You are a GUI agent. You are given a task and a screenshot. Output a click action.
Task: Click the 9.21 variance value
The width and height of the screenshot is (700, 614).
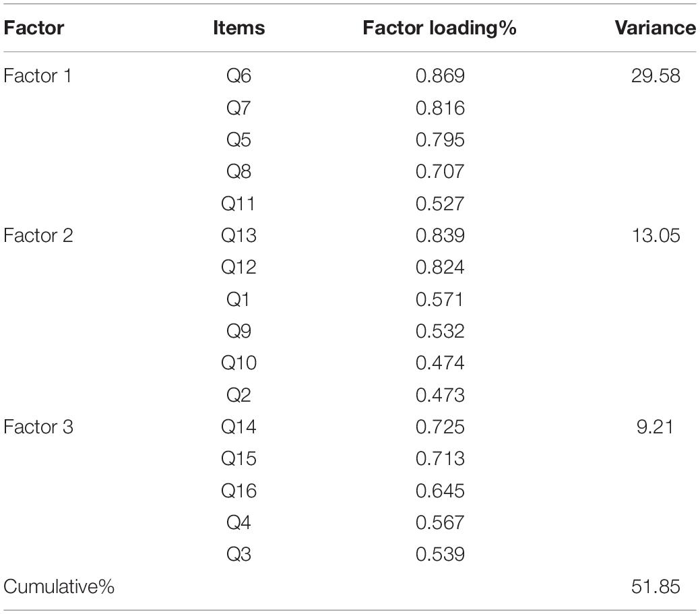655,427
